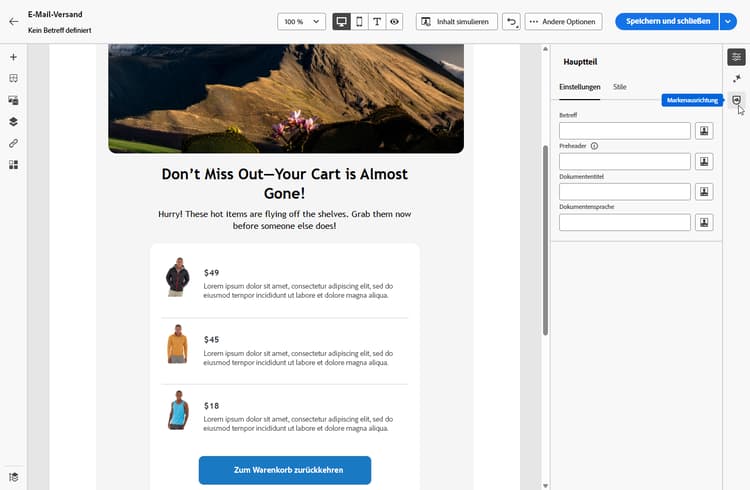Image resolution: width=750 pixels, height=490 pixels.
Task: Open the 100 % zoom dropdown
Action: coord(302,21)
